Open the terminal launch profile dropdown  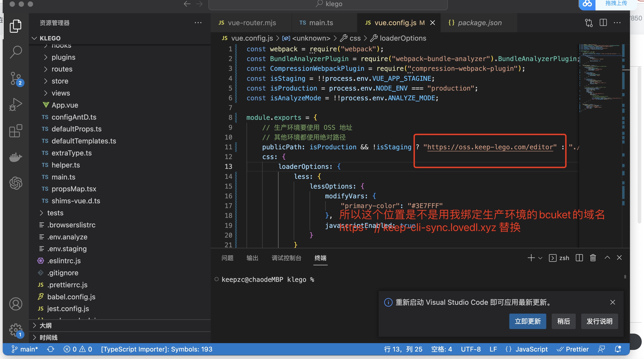coord(540,258)
